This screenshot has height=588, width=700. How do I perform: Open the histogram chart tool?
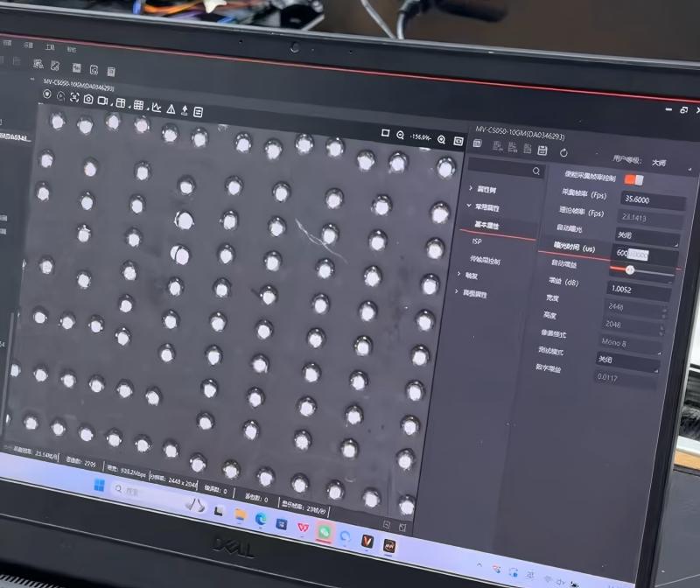(156, 108)
